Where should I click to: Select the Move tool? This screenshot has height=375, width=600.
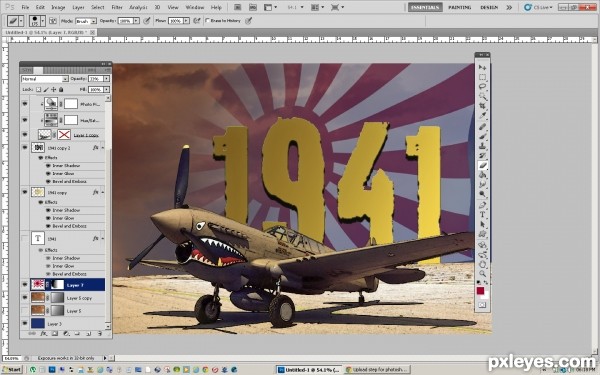pyautogui.click(x=483, y=68)
